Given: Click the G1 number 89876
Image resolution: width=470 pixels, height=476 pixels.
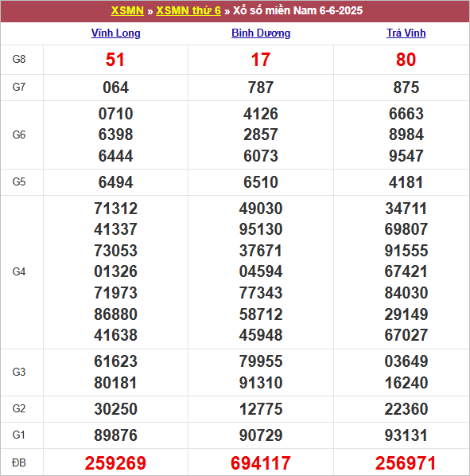Looking at the screenshot, I should point(116,435).
